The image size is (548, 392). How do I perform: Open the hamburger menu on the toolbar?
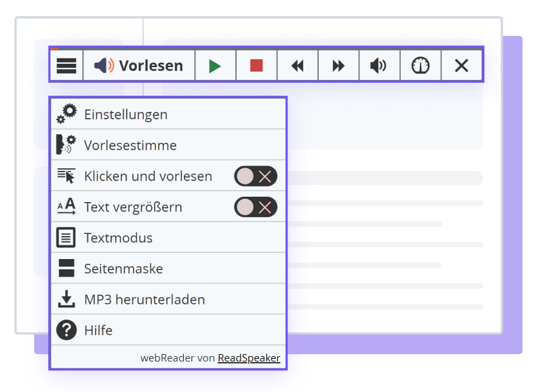(66, 65)
